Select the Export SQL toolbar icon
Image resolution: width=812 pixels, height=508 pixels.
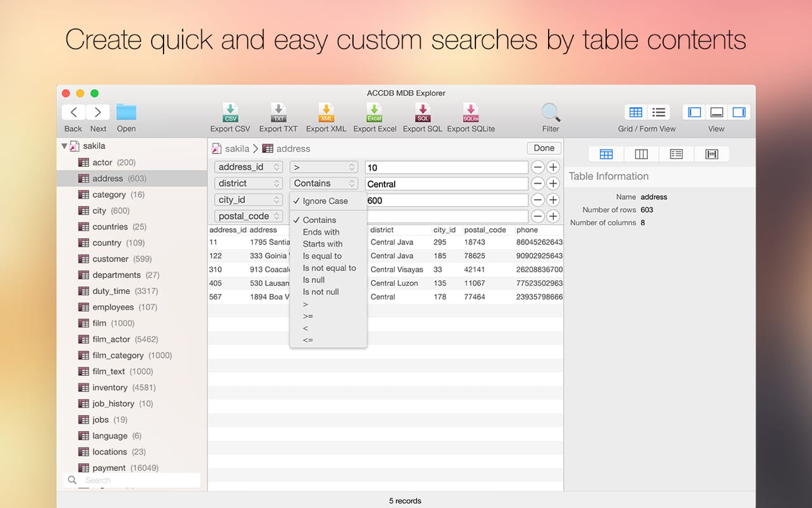[x=422, y=116]
